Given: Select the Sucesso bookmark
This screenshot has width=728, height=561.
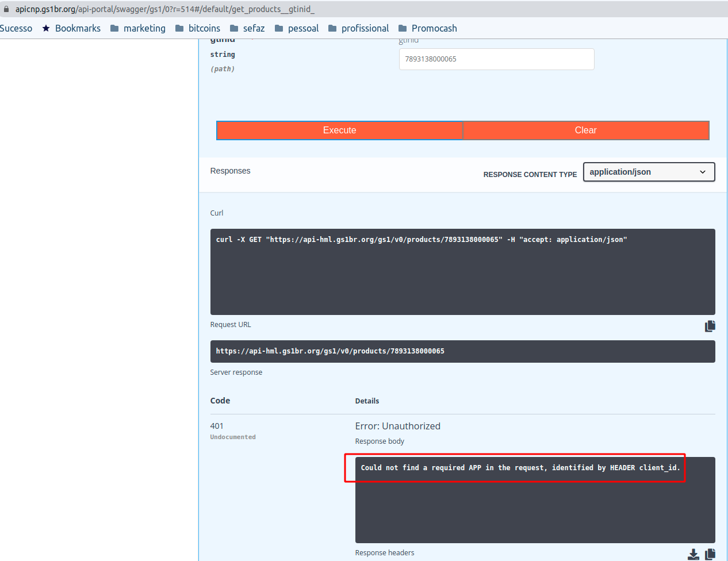Looking at the screenshot, I should click(16, 28).
